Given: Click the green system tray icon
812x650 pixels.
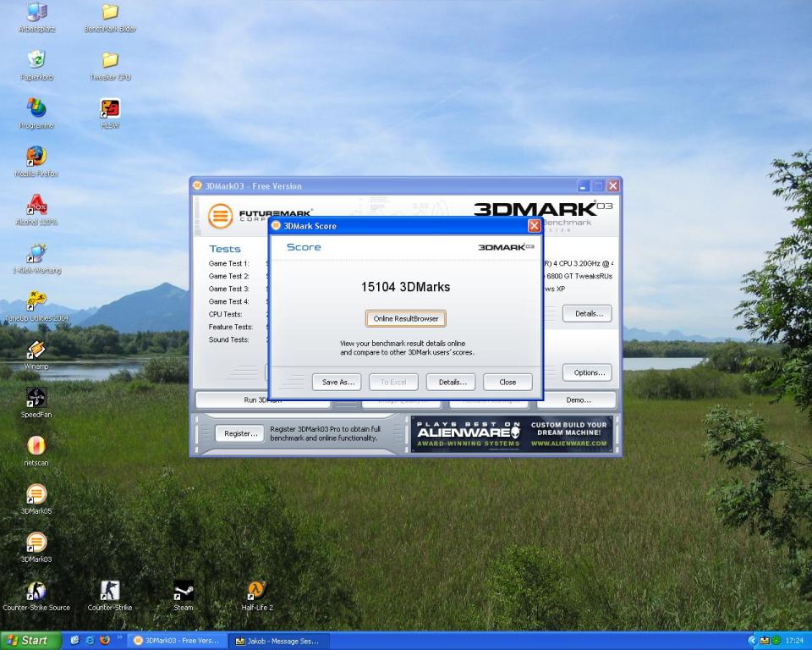Looking at the screenshot, I should click(776, 641).
